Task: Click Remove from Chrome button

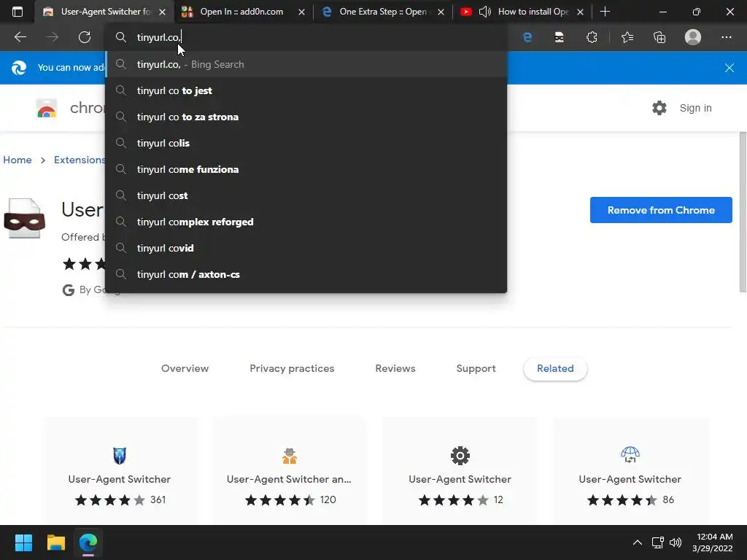Action: click(661, 210)
